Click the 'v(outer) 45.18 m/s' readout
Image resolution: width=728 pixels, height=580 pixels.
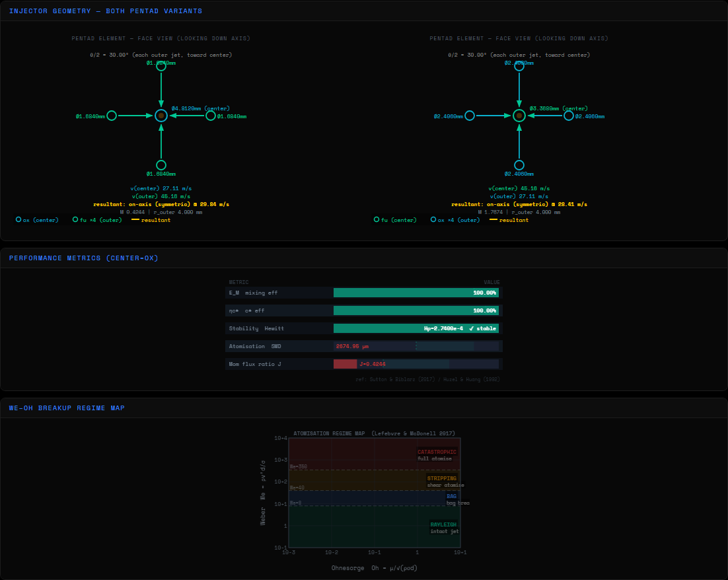[x=161, y=196]
